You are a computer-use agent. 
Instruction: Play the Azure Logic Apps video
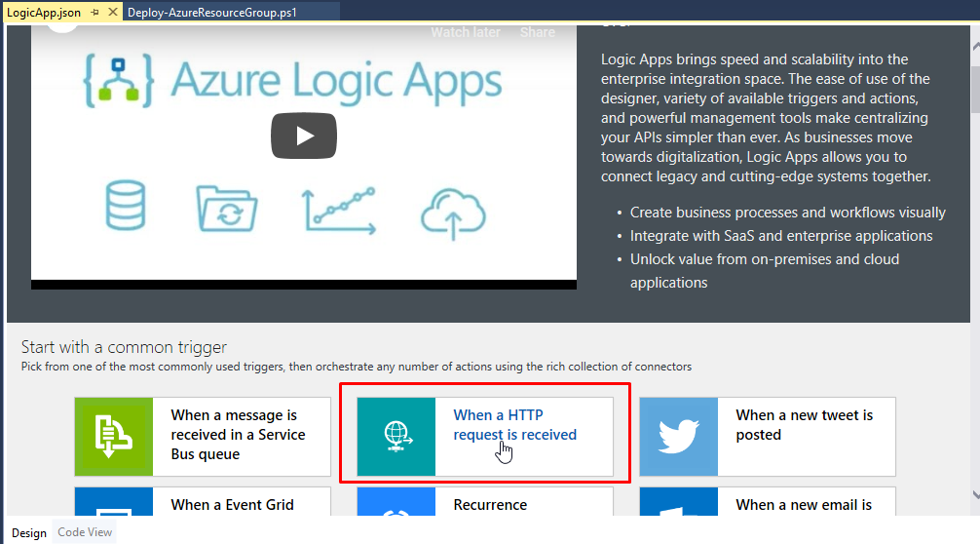tap(304, 136)
